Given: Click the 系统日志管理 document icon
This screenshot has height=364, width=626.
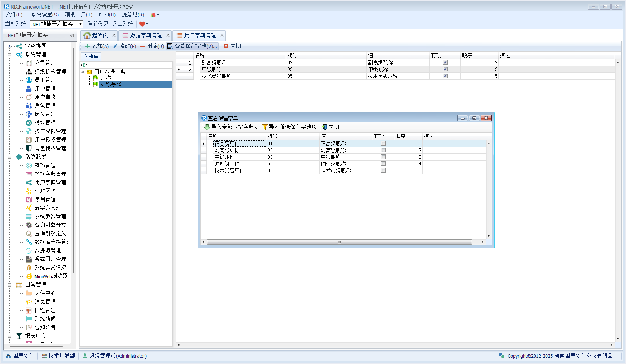Looking at the screenshot, I should pos(29,259).
